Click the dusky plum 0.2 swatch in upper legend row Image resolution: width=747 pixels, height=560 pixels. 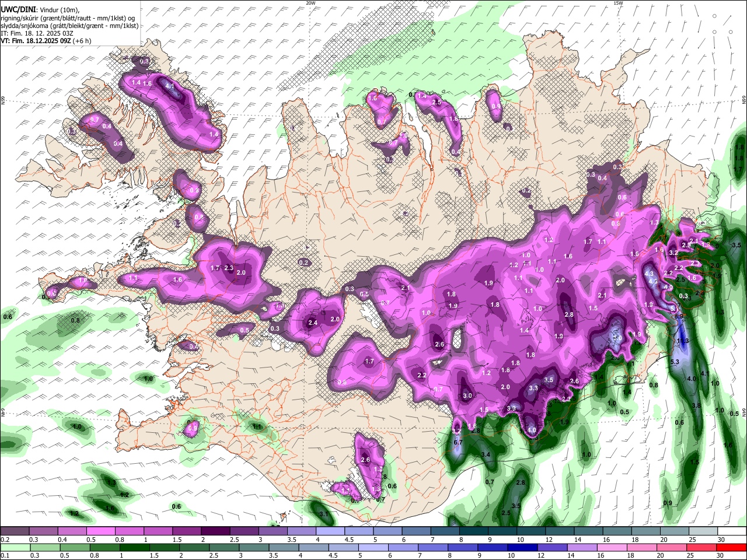coord(15,531)
